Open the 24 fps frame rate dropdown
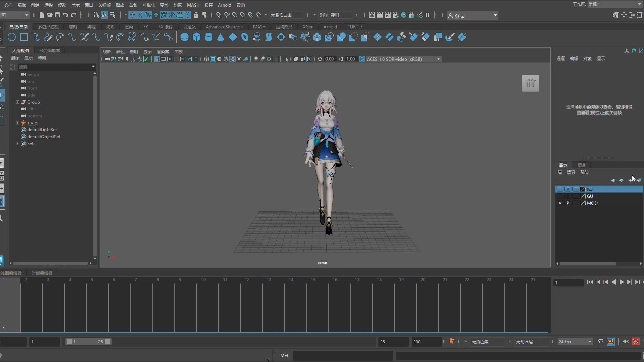Screen dimensions: 644x362 click(x=575, y=342)
